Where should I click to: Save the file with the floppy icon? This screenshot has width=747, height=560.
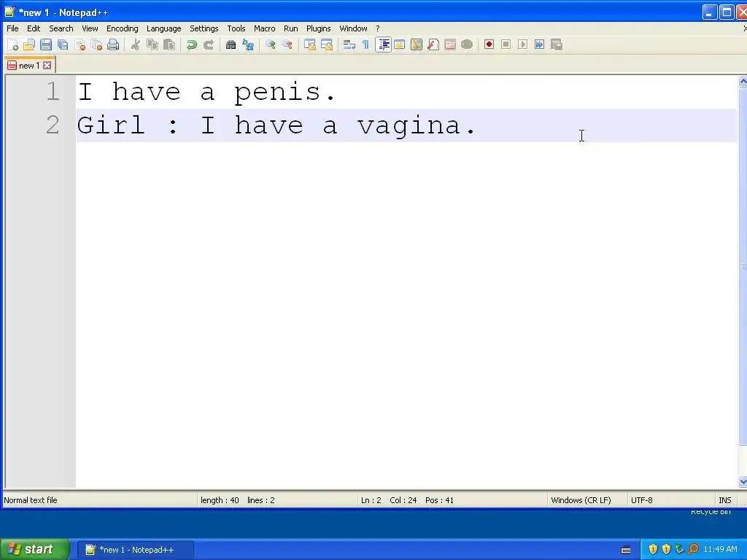pos(46,44)
